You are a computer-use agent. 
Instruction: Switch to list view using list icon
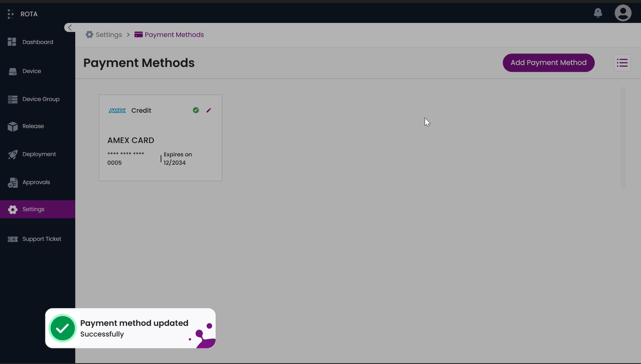pos(622,63)
